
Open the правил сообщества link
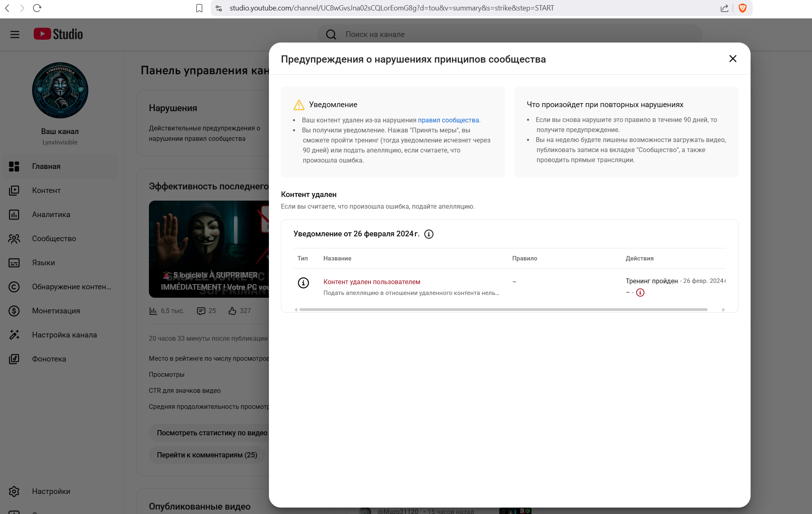448,120
